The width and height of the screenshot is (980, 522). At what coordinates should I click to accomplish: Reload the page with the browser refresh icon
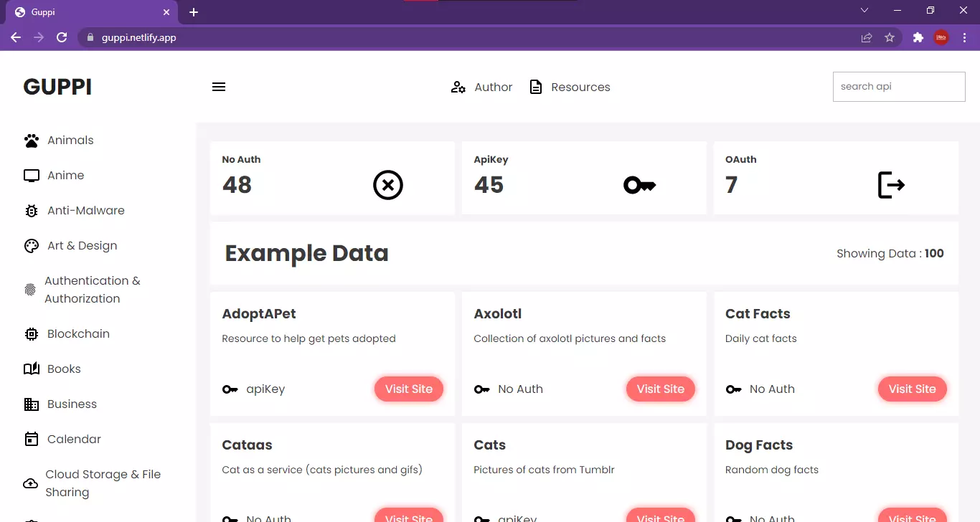pyautogui.click(x=62, y=37)
